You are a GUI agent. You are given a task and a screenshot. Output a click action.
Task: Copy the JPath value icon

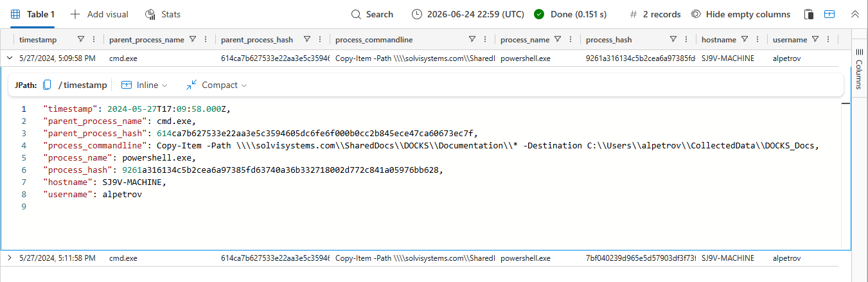tap(47, 85)
